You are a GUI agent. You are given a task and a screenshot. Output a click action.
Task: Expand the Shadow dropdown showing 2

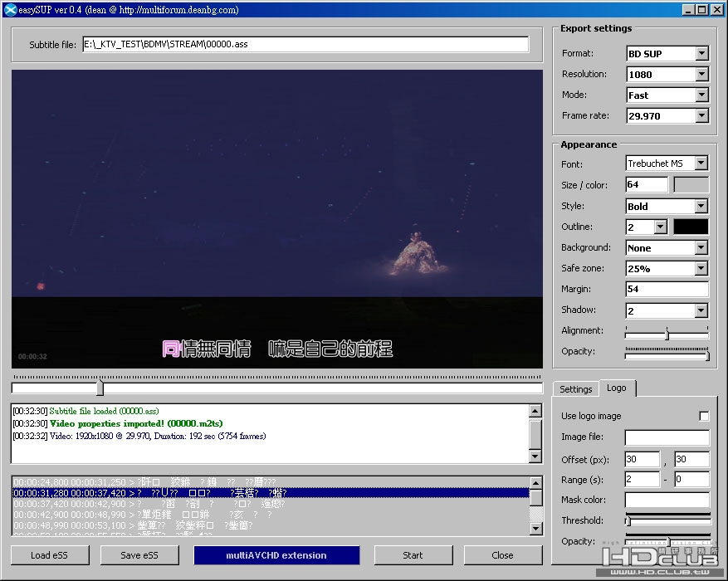coord(701,310)
